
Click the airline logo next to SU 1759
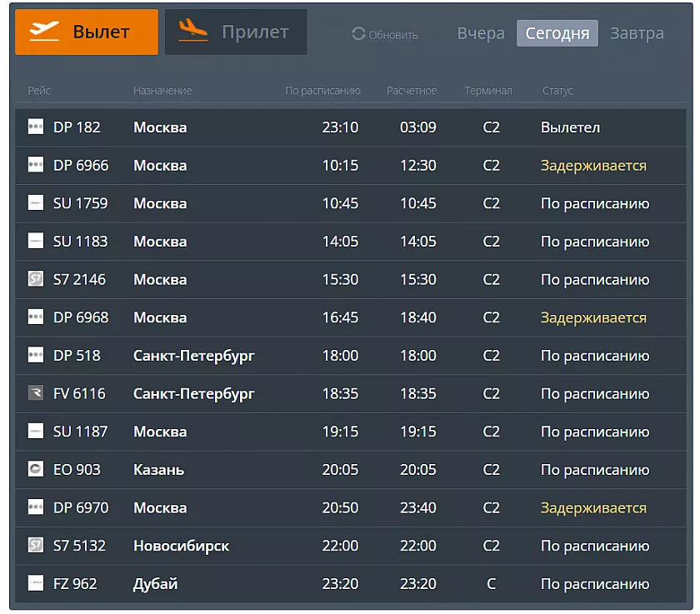pos(36,204)
